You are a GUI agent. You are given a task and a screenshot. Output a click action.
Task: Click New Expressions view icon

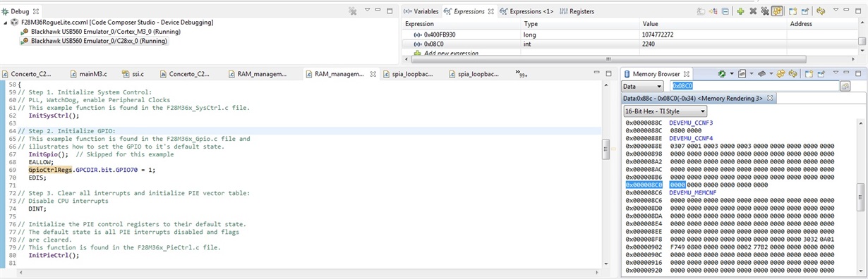click(792, 11)
